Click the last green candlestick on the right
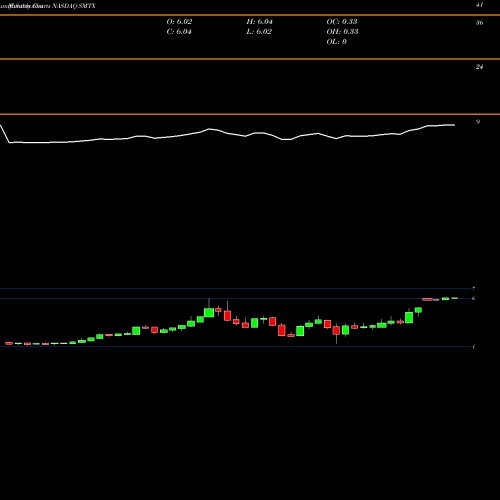This screenshot has width=500, height=500. 455,298
